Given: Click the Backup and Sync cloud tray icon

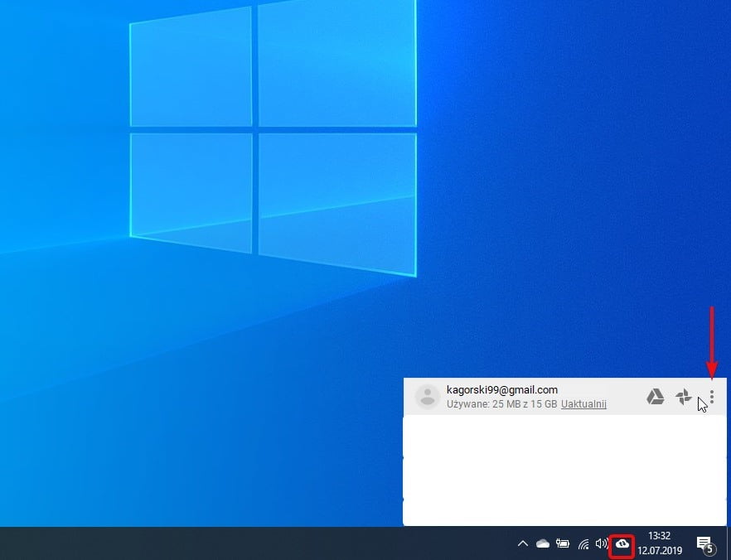Looking at the screenshot, I should [622, 544].
